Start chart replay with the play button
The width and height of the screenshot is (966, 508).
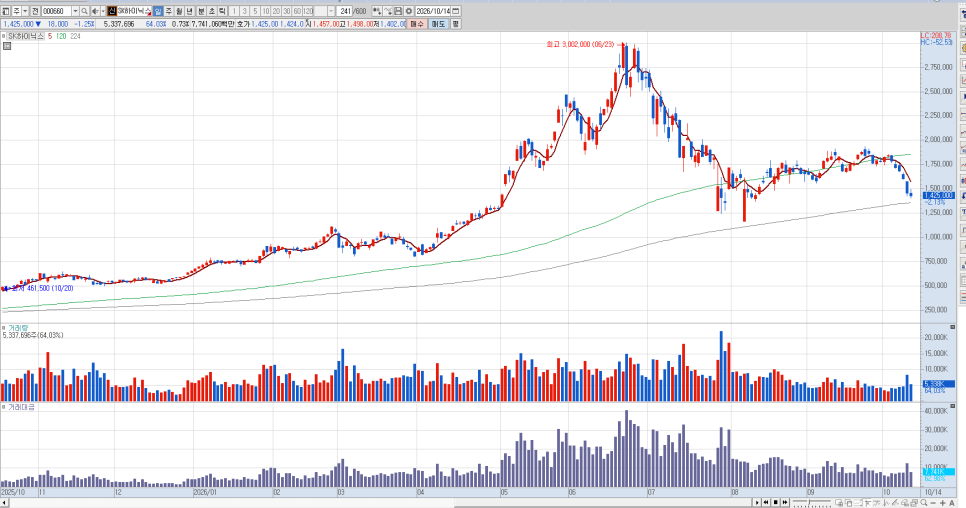pyautogui.click(x=757, y=502)
